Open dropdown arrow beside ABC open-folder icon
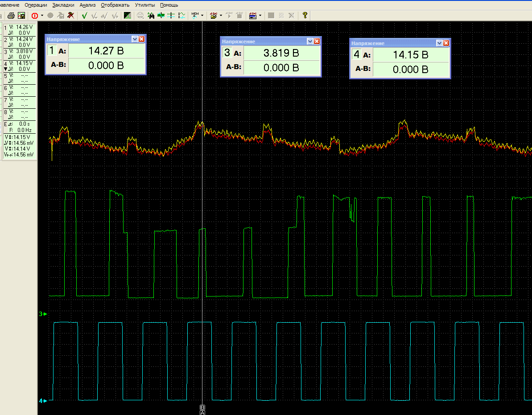Image resolution: width=532 pixels, height=415 pixels. click(x=221, y=16)
